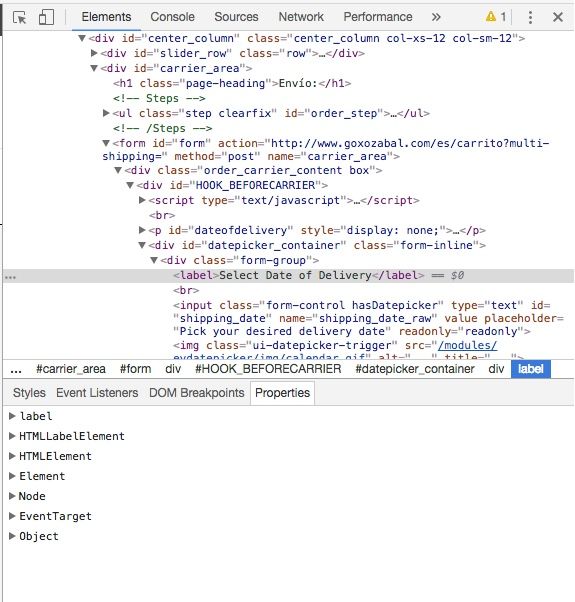Viewport: 575px width, 602px height.
Task: Close the DevTools panel
Action: tap(558, 17)
